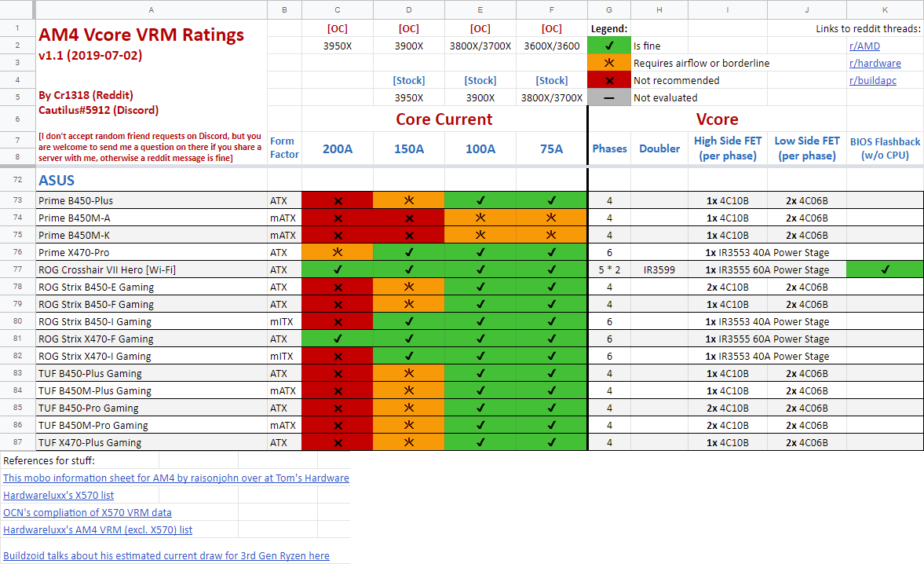The height and width of the screenshot is (564, 924).
Task: Click 'By Cr1318 (Reddit)' author text
Action: pyautogui.click(x=86, y=95)
